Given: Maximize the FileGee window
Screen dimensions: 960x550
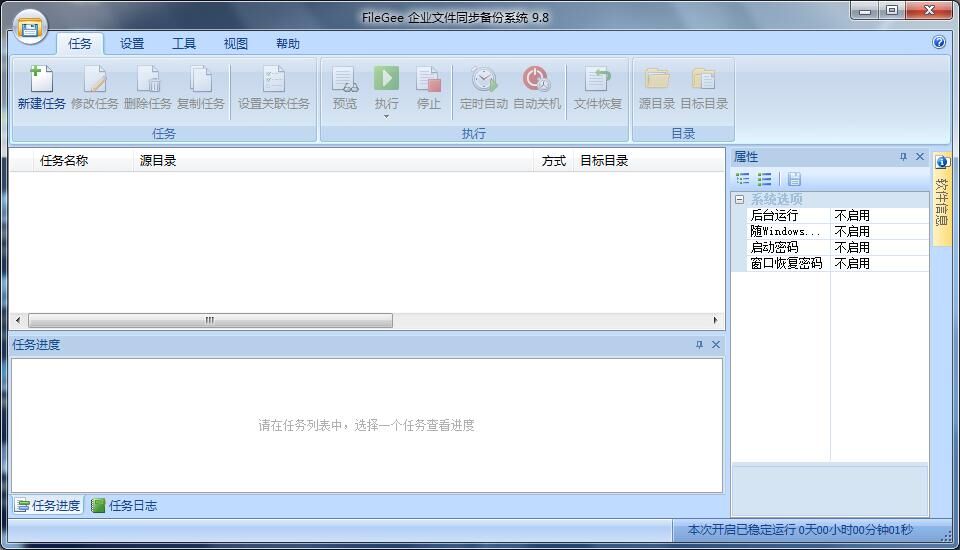Looking at the screenshot, I should (x=891, y=10).
